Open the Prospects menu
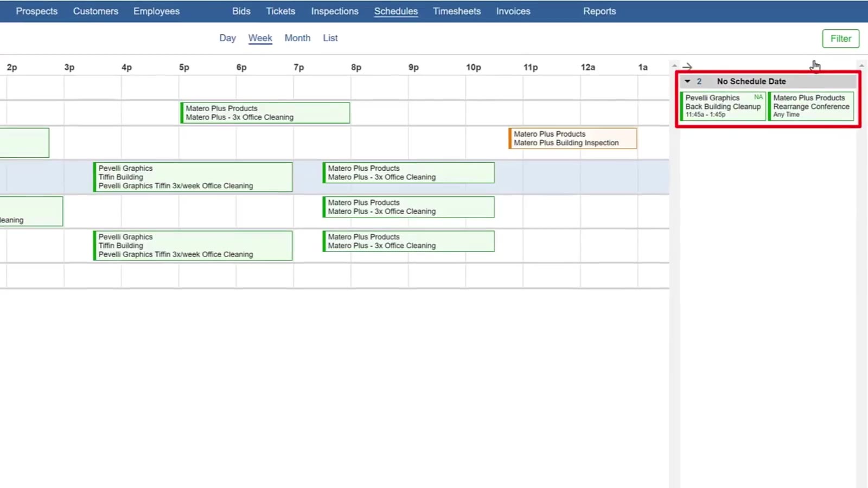The height and width of the screenshot is (488, 868). point(36,11)
